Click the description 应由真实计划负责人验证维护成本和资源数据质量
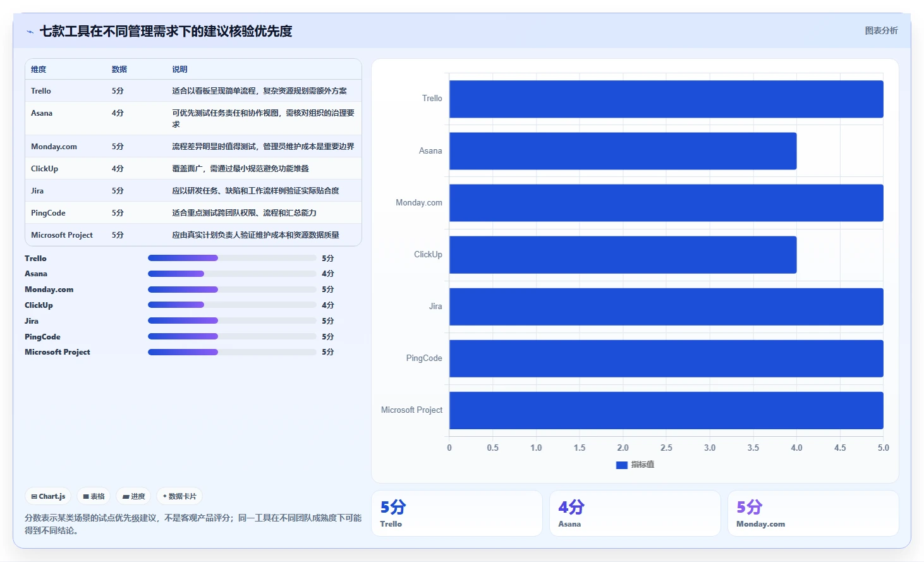Viewport: 924px width, 562px height. pos(255,235)
